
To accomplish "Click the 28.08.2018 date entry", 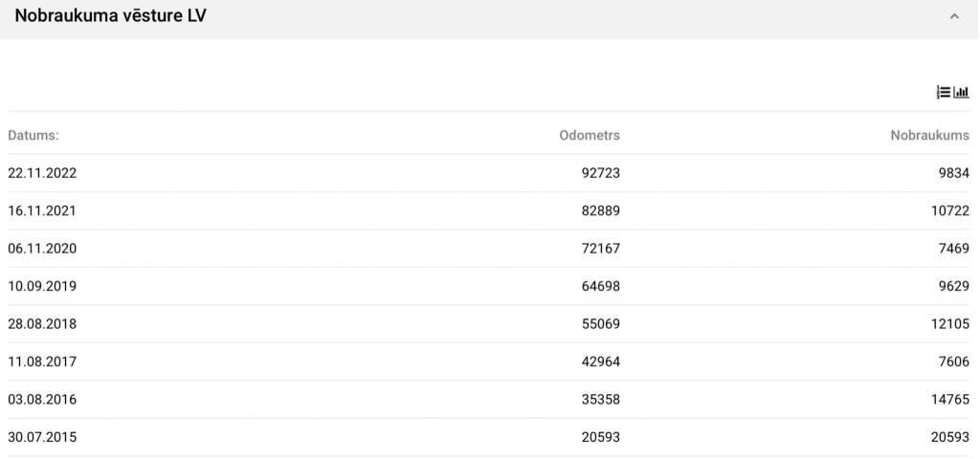I will (x=42, y=324).
